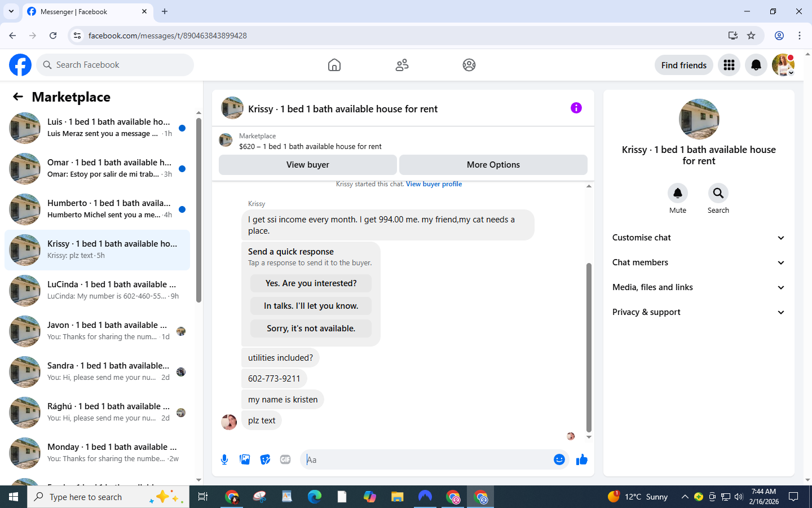Open Humberto Michel conversation
Viewport: 812px width, 508px height.
tap(97, 209)
